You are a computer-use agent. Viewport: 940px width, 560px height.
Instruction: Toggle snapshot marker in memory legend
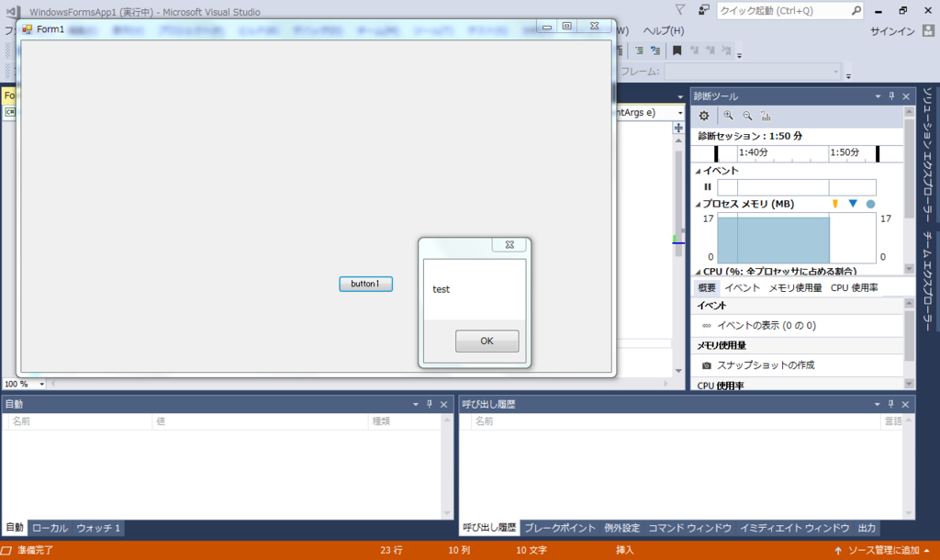[853, 204]
